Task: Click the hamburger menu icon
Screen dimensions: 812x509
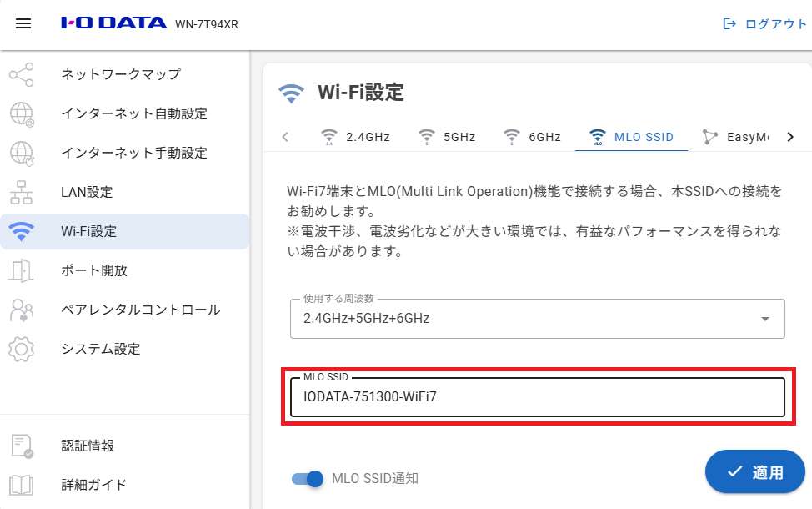Action: 23,23
